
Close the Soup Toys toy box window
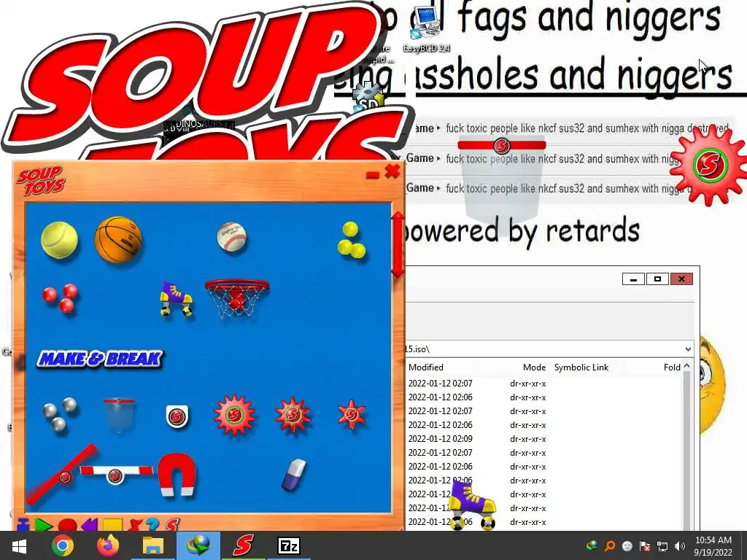click(x=392, y=171)
